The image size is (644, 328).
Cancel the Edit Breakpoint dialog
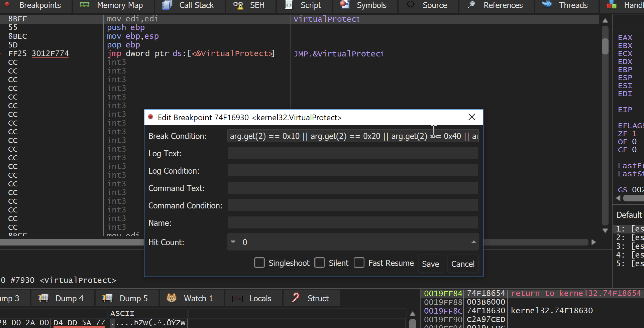[463, 264]
